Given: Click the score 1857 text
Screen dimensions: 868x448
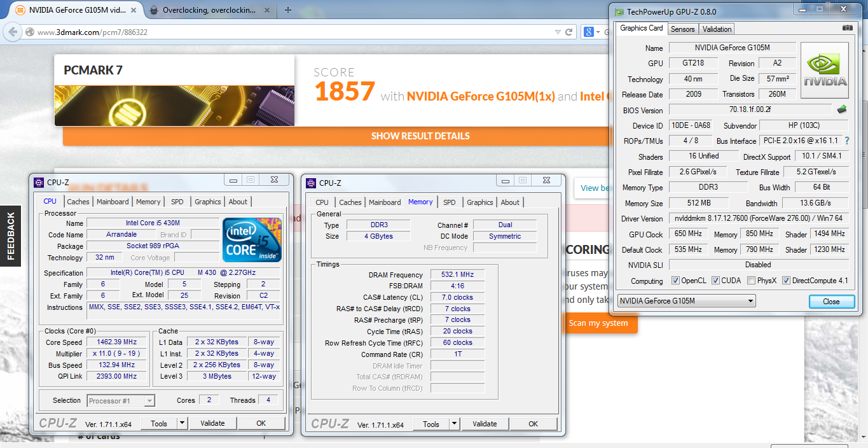Looking at the screenshot, I should [x=345, y=92].
